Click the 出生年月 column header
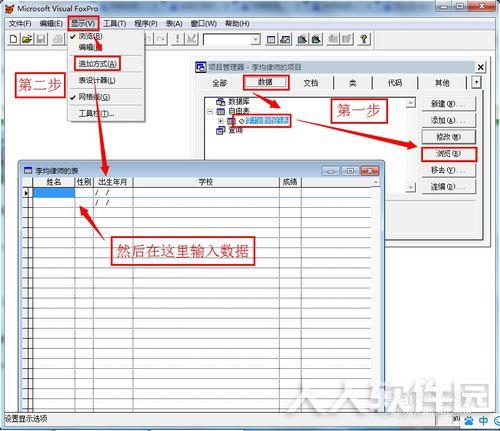Screen dimensions: 500x431 (x=113, y=182)
